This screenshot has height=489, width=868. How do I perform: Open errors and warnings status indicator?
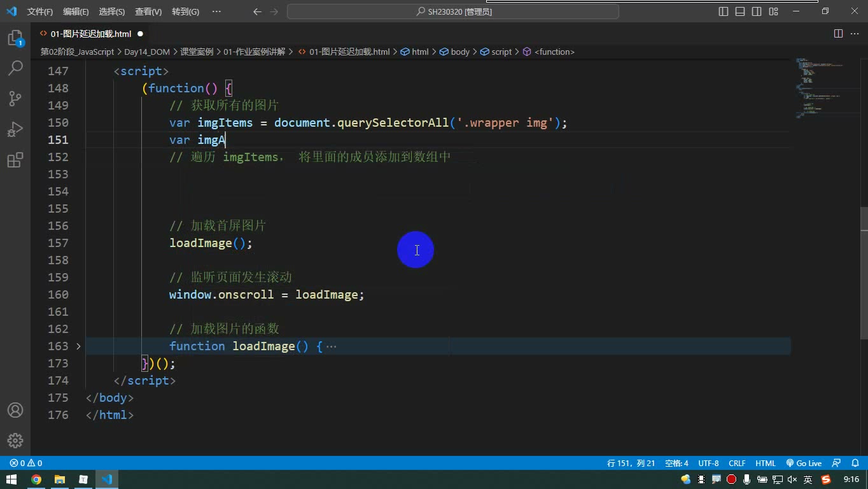tap(26, 463)
